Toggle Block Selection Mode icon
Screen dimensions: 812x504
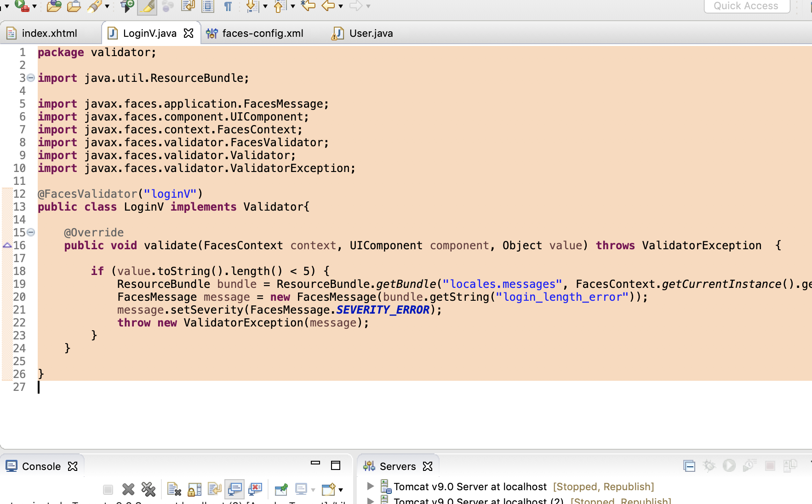(208, 6)
